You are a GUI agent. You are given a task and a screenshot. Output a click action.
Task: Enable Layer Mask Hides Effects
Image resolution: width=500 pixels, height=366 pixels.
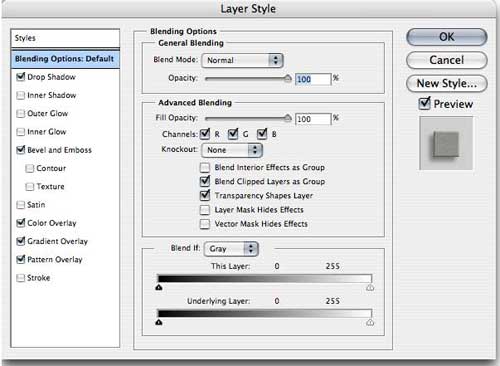tap(205, 210)
